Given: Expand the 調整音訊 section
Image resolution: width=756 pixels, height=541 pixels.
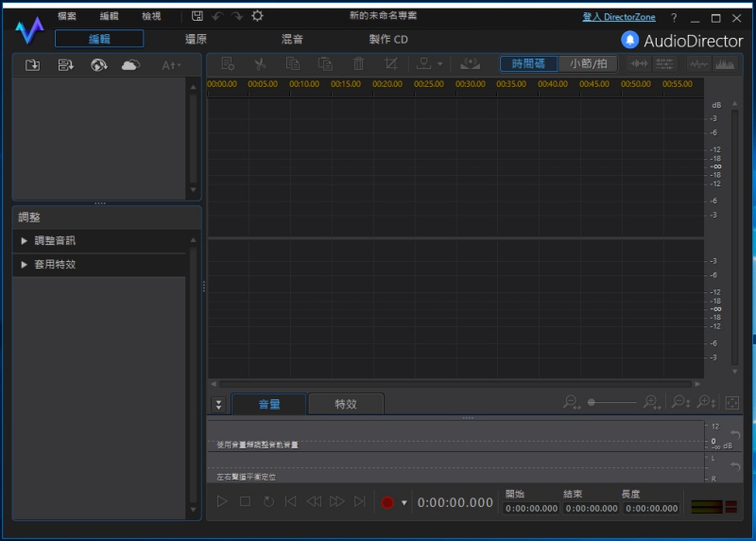Looking at the screenshot, I should click(x=55, y=241).
